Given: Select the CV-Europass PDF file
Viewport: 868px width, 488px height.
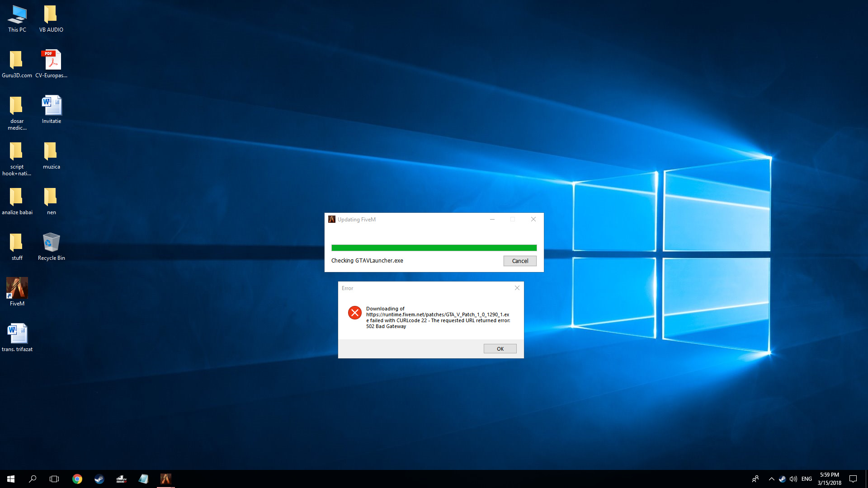Looking at the screenshot, I should (x=52, y=65).
